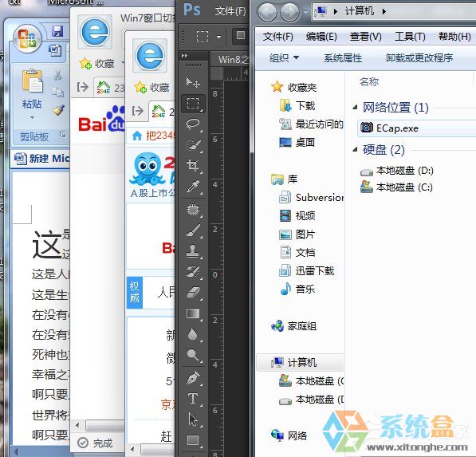This screenshot has width=476, height=457.
Task: Open 本地磁盘 (C:) in the file list
Action: [x=396, y=187]
